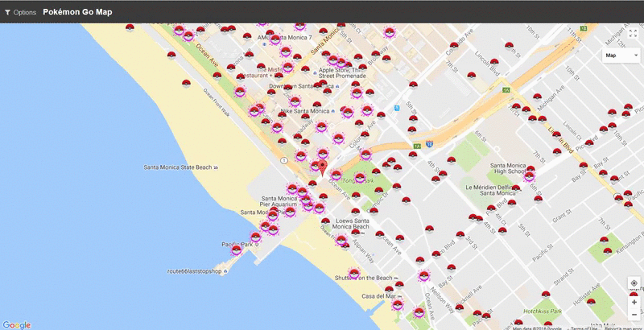Viewport: 644px width, 330px height.
Task: Click Santa Monica High School label
Action: (x=508, y=169)
